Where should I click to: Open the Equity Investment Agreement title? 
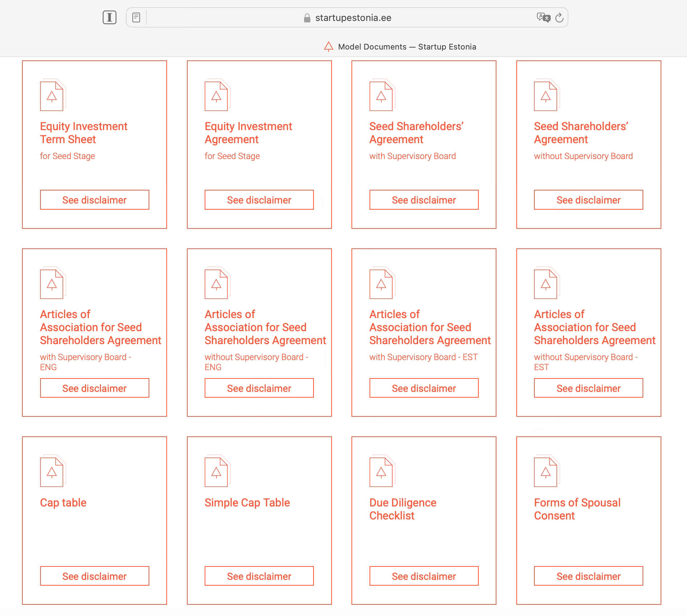coord(248,133)
